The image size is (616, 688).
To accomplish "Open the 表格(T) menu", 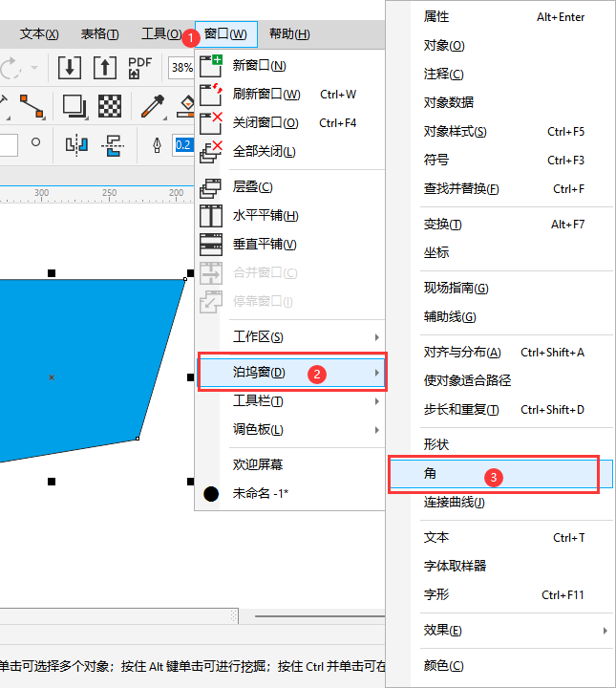I will pyautogui.click(x=99, y=34).
